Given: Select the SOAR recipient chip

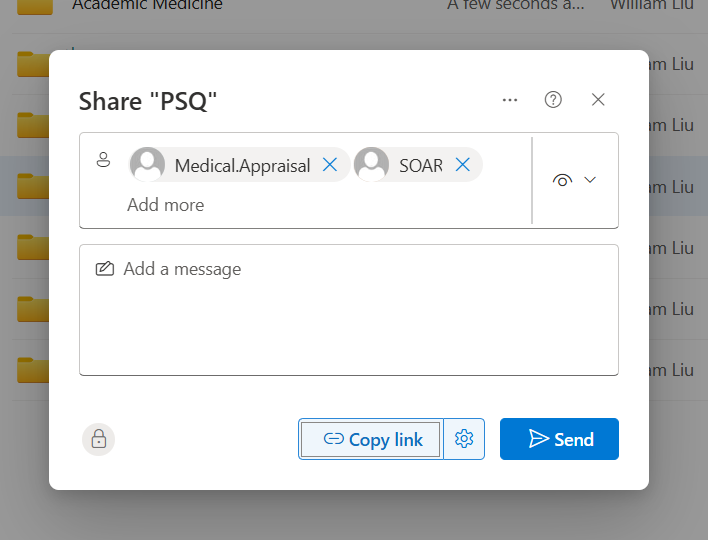Looking at the screenshot, I should click(x=420, y=165).
